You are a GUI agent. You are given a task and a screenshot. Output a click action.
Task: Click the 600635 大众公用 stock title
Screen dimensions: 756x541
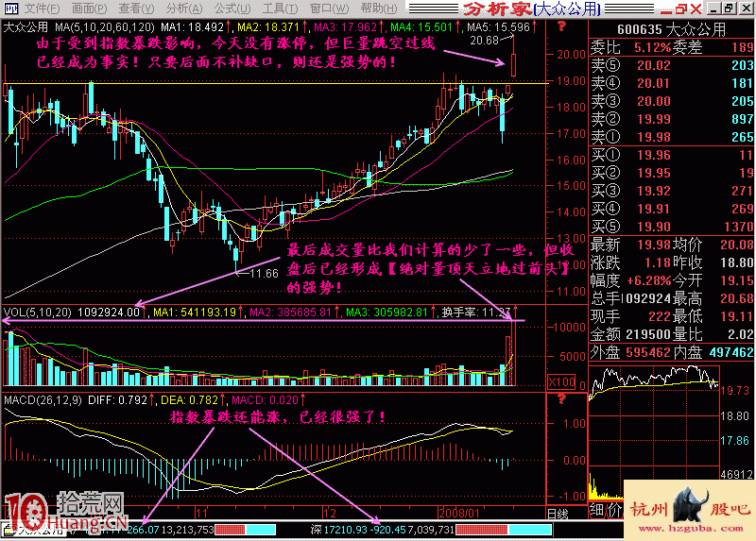[x=671, y=29]
